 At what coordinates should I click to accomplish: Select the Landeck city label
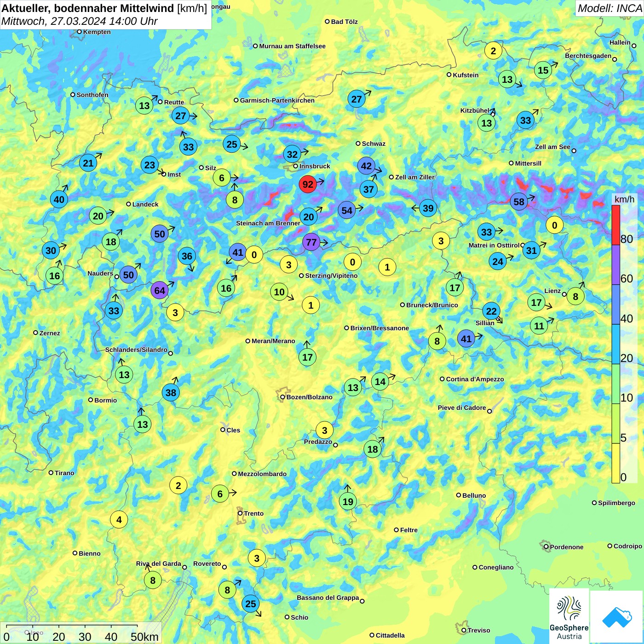[x=145, y=204]
